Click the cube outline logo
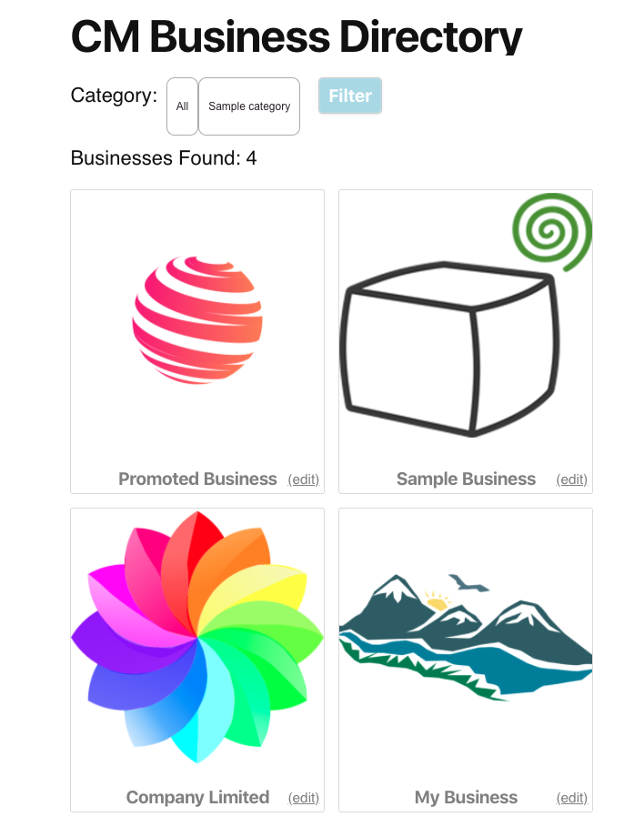 click(x=449, y=349)
